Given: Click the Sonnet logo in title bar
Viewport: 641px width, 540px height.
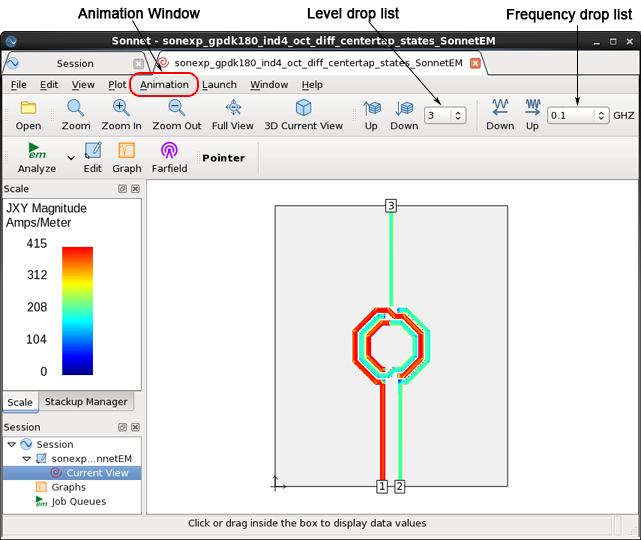Looking at the screenshot, I should click(x=11, y=41).
